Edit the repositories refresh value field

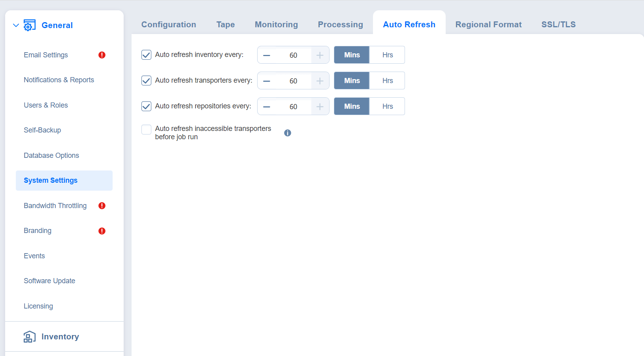[x=293, y=107]
